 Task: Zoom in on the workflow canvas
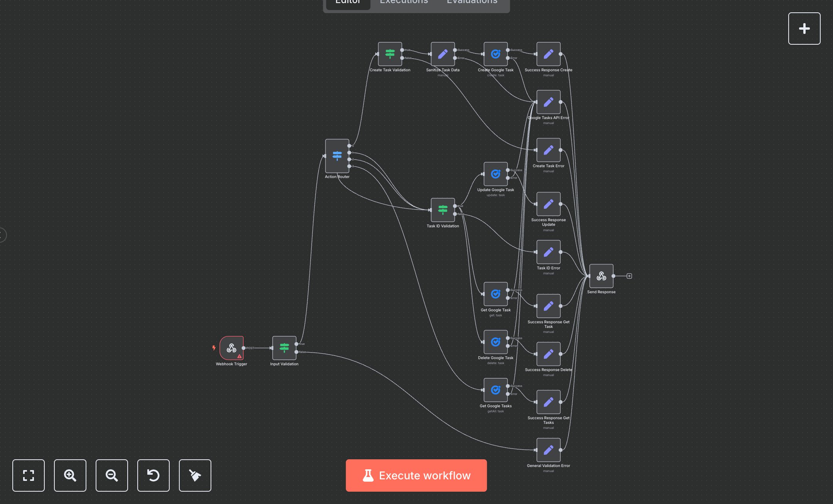click(70, 475)
